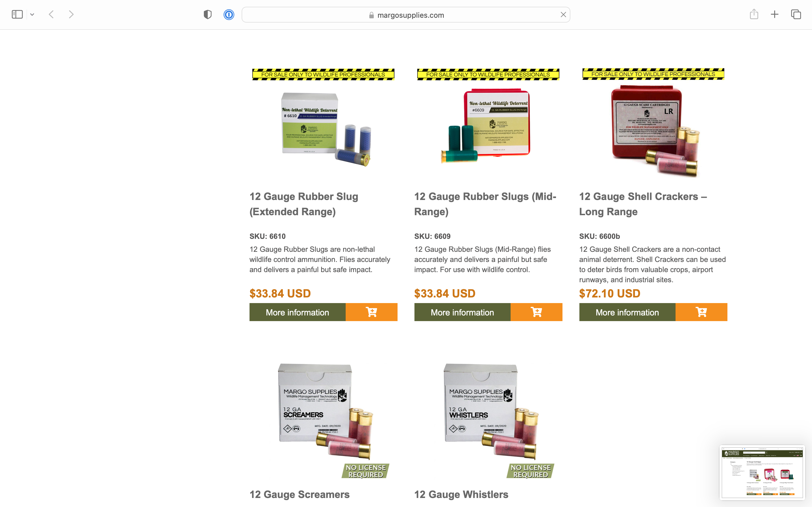This screenshot has height=507, width=812.
Task: Open the privacy report shield icon
Action: point(208,14)
